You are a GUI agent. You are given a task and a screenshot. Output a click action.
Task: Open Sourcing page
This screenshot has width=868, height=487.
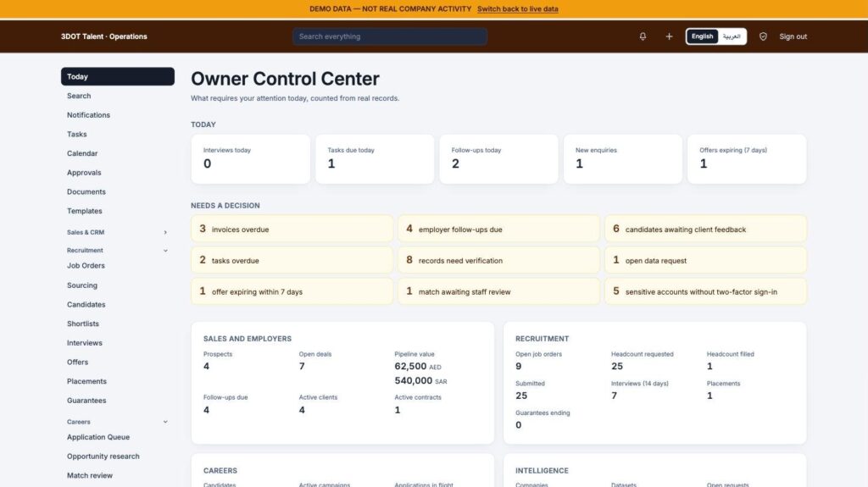(x=117, y=285)
